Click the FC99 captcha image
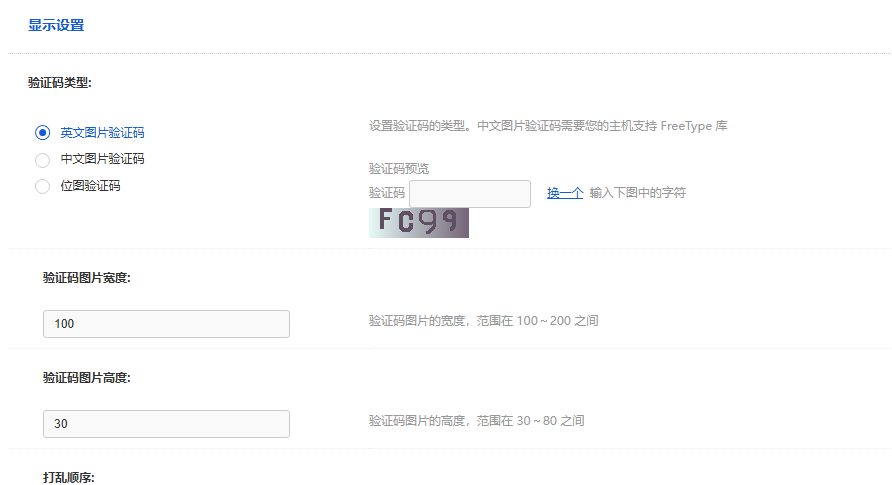This screenshot has height=485, width=892. click(x=418, y=222)
